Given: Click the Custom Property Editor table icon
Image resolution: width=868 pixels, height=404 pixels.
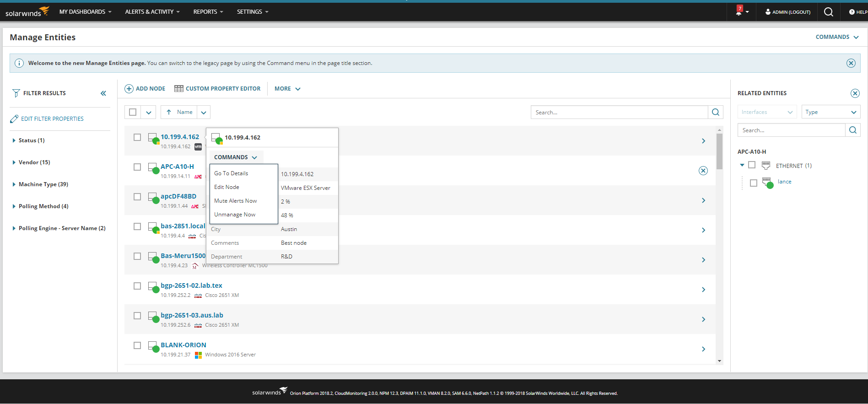Looking at the screenshot, I should [x=179, y=89].
